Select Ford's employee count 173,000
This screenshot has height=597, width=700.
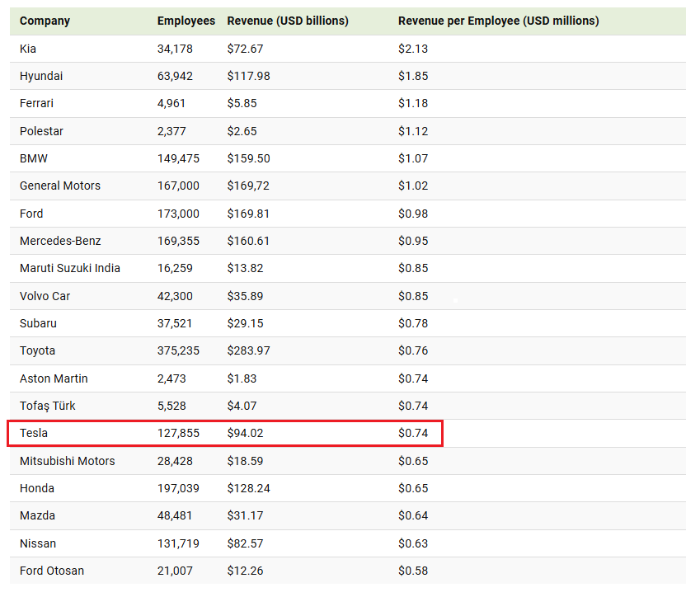pos(178,214)
